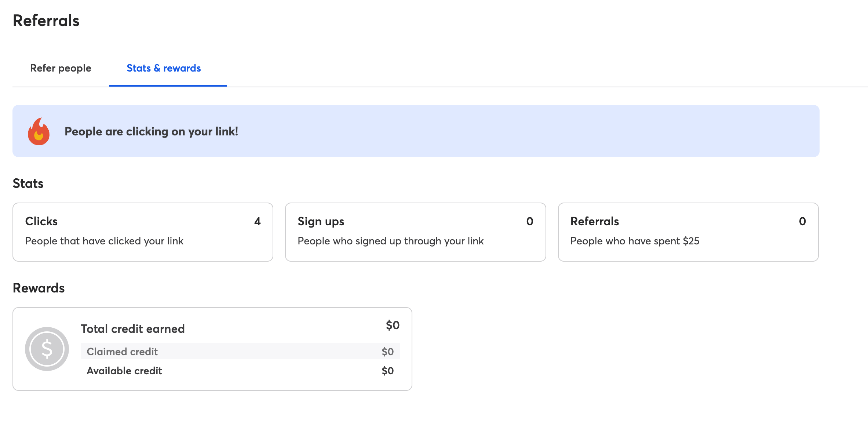Click 'People who signed up through your link' text
Image resolution: width=868 pixels, height=422 pixels.
(x=390, y=241)
